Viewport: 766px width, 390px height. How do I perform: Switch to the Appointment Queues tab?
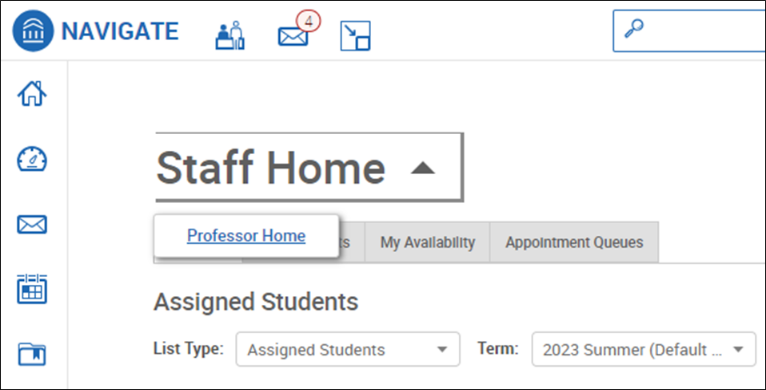(x=574, y=242)
